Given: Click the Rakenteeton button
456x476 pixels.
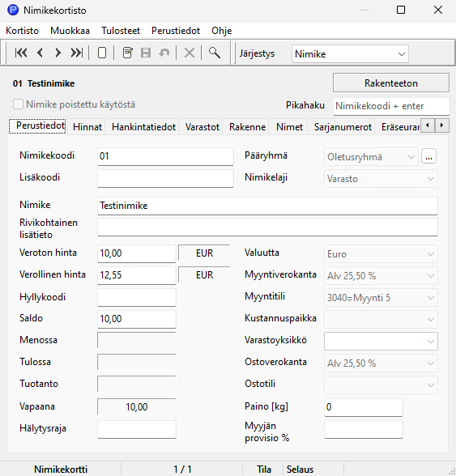Looking at the screenshot, I should click(391, 83).
